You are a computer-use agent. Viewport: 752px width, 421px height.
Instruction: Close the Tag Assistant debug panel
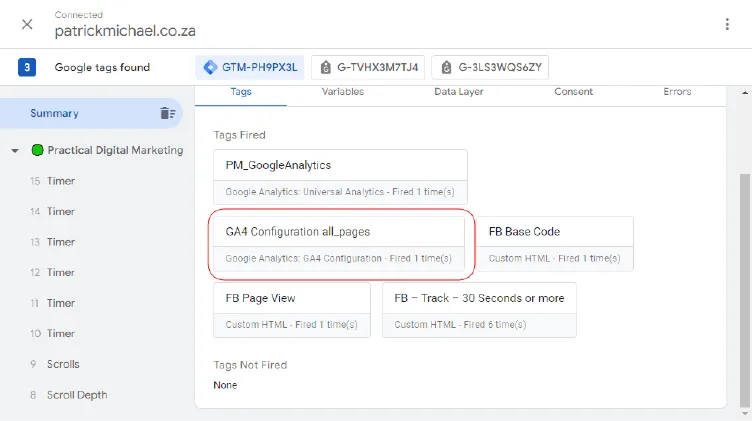tap(27, 24)
